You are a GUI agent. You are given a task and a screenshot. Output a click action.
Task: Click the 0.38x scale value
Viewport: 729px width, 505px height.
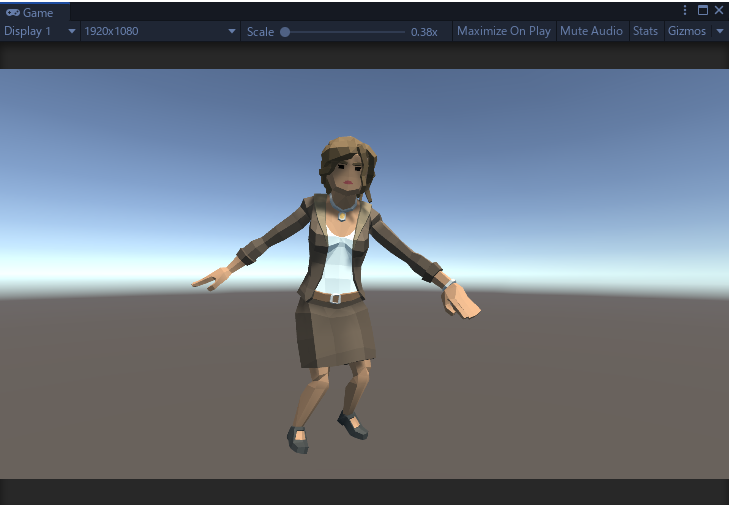coord(424,32)
